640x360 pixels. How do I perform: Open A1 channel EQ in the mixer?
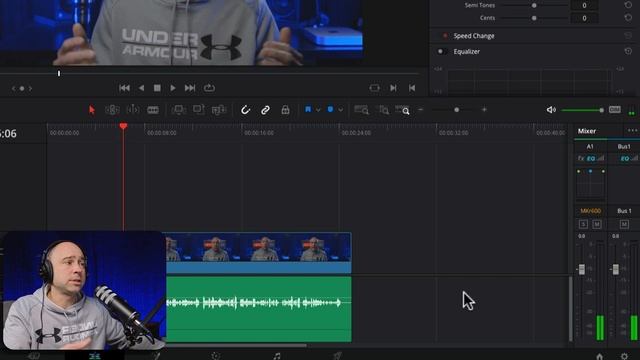click(x=591, y=158)
